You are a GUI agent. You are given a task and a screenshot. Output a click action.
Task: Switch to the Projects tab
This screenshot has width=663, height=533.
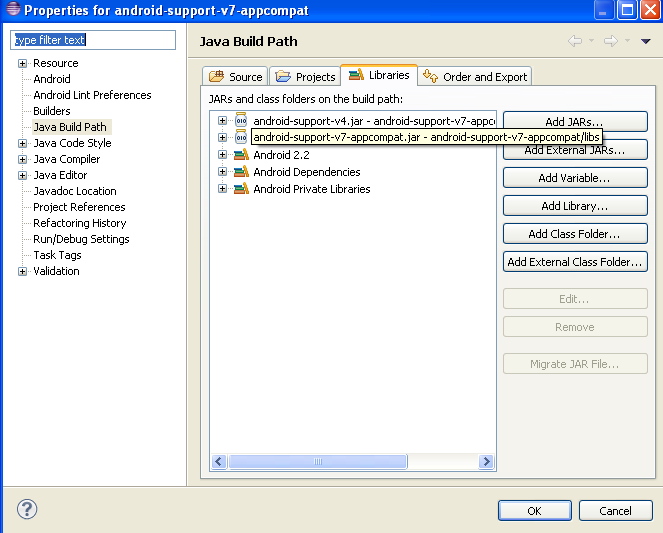305,77
